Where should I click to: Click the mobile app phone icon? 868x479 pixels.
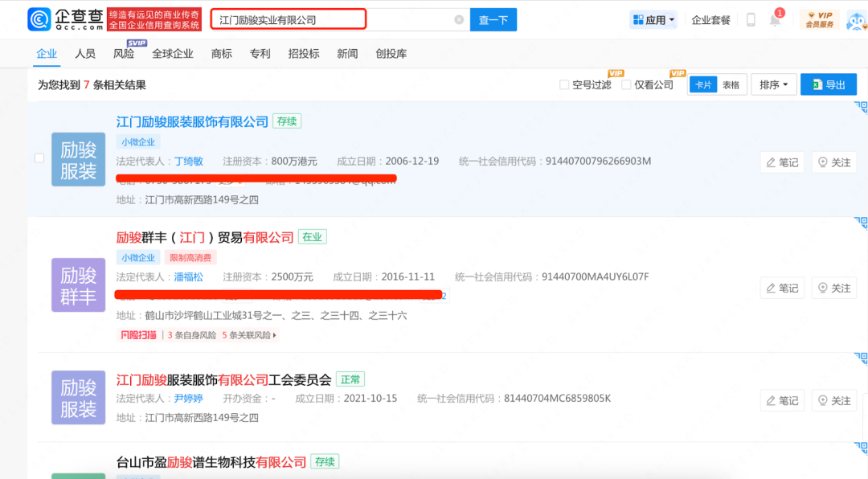[750, 18]
